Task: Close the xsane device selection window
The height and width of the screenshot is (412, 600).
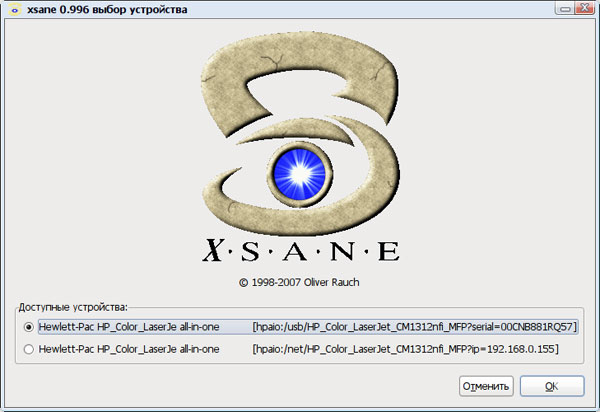Action: (585, 8)
